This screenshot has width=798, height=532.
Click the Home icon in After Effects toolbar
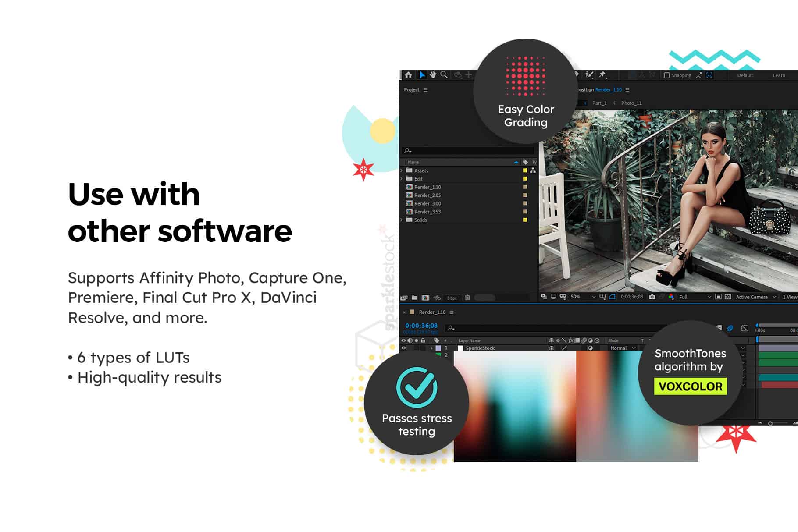[409, 75]
